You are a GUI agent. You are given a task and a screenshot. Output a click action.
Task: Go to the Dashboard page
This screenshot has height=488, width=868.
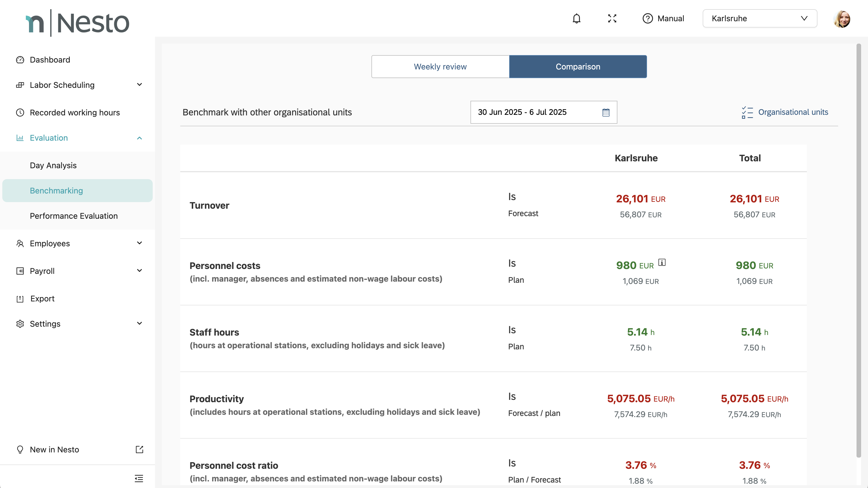[50, 60]
